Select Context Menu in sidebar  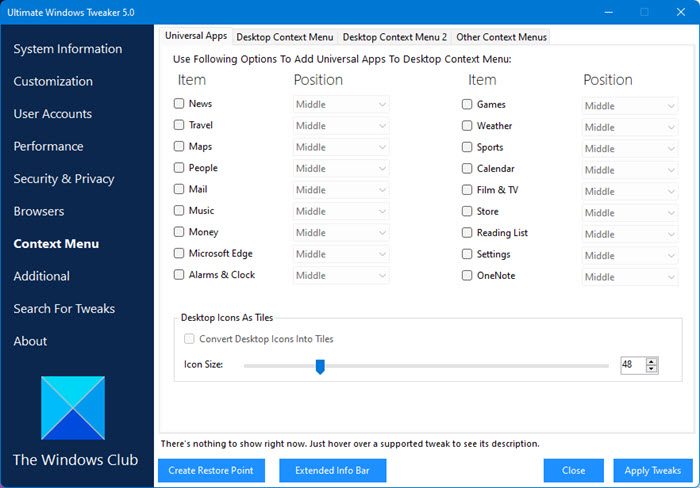click(56, 244)
